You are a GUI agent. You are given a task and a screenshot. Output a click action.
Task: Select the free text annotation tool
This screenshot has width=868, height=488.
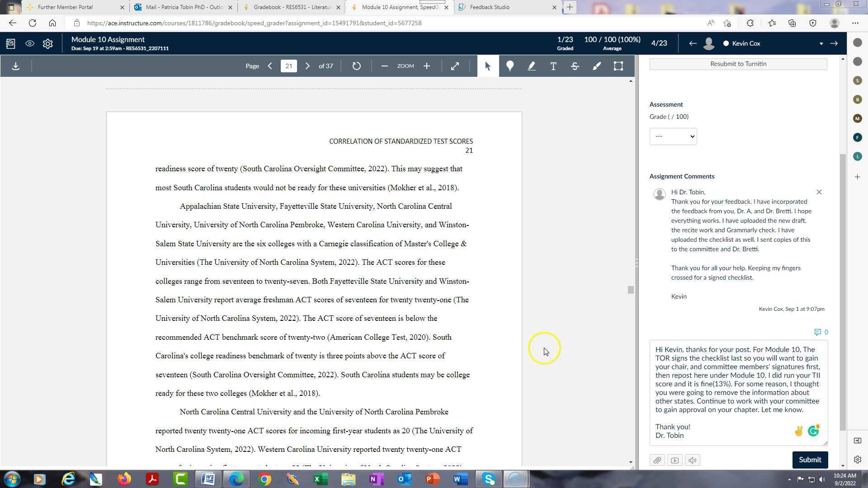pyautogui.click(x=553, y=66)
